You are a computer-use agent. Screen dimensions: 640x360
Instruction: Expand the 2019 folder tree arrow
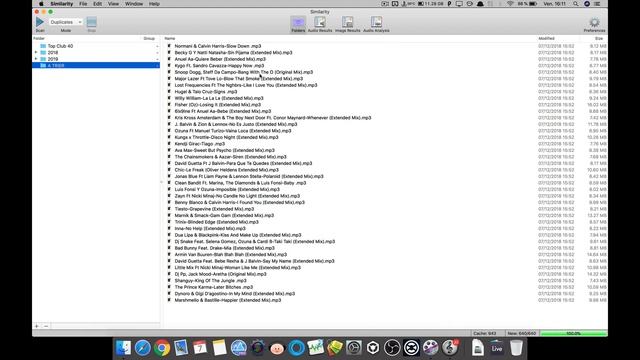pos(36,59)
